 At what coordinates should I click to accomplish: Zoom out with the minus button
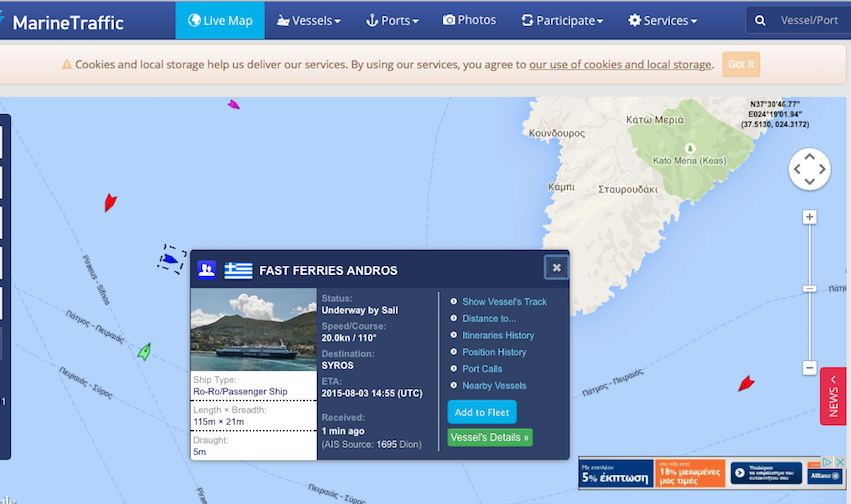(810, 367)
